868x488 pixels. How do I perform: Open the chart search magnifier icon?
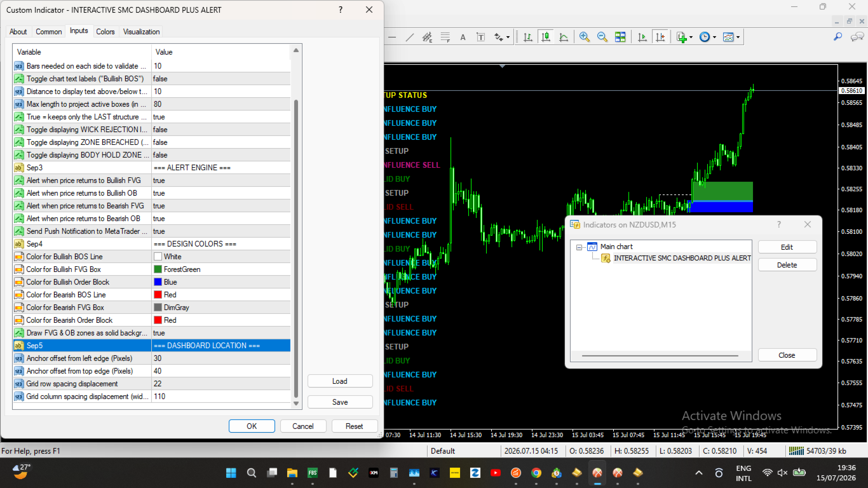[x=838, y=37]
